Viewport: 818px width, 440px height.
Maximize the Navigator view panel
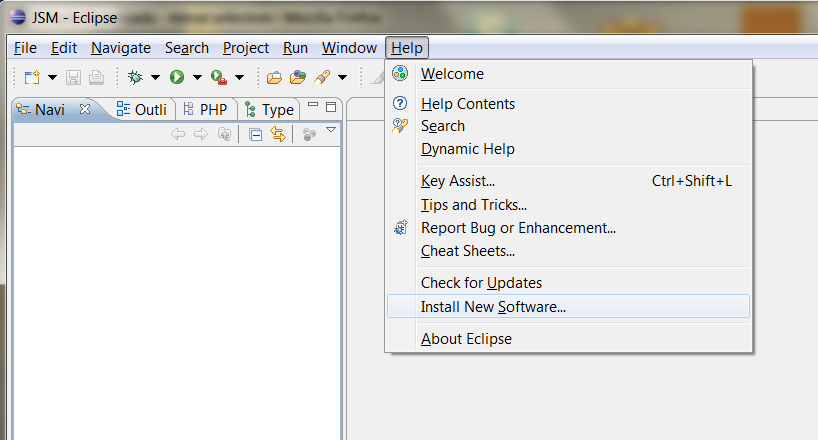click(x=331, y=107)
